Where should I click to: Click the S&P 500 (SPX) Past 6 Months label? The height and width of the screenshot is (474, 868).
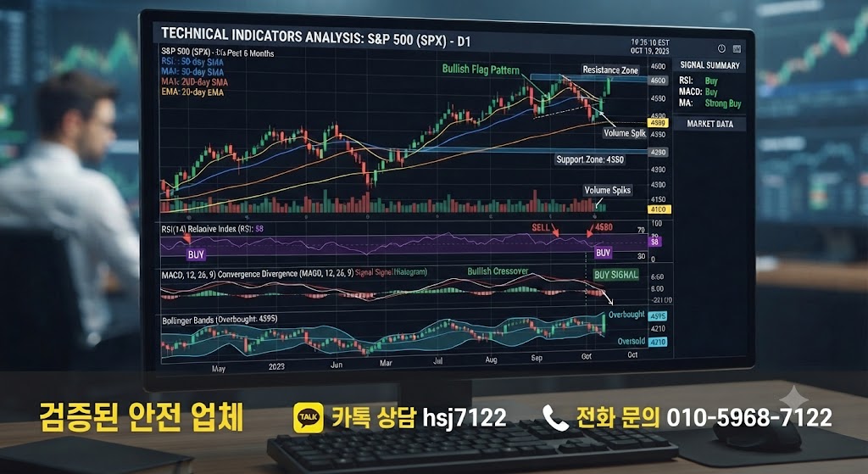point(218,53)
